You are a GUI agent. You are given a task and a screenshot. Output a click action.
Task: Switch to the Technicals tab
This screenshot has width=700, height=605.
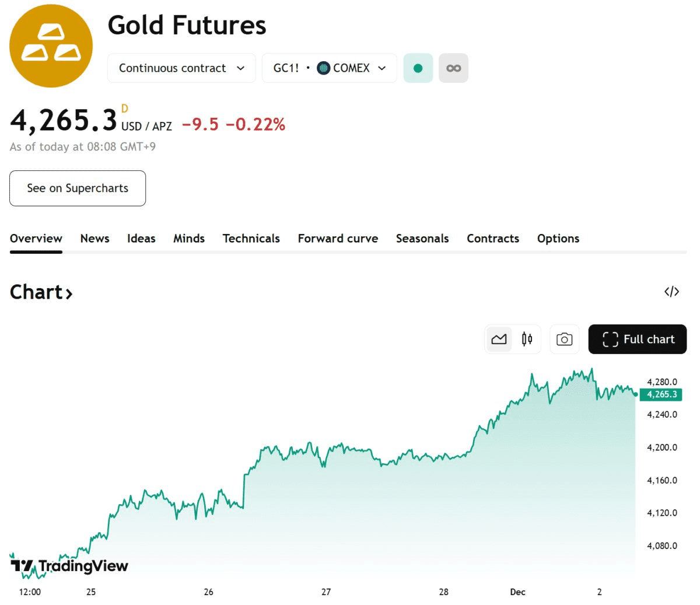(251, 239)
